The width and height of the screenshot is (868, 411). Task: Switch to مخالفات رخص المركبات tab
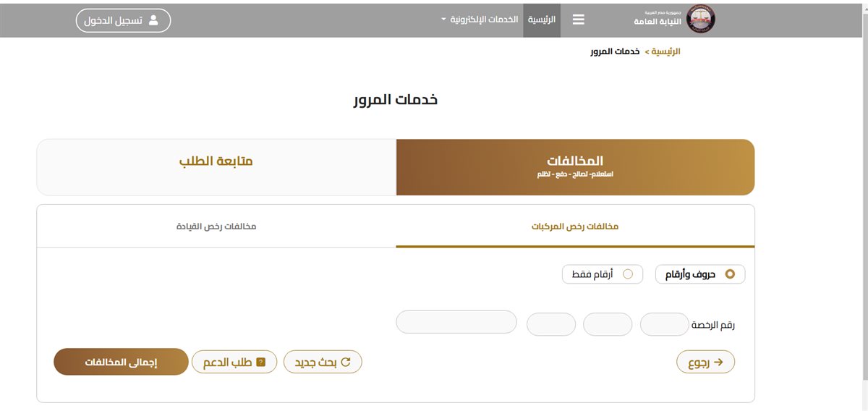[575, 226]
